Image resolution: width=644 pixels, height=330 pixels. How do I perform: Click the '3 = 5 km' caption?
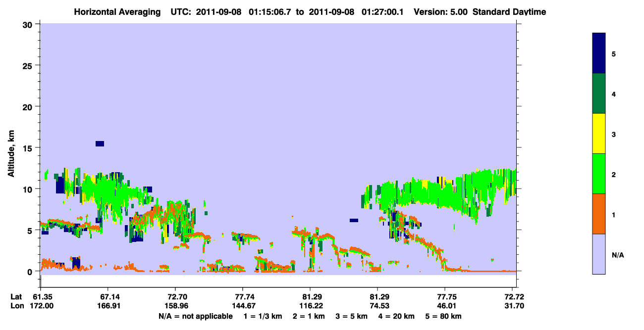351,316
